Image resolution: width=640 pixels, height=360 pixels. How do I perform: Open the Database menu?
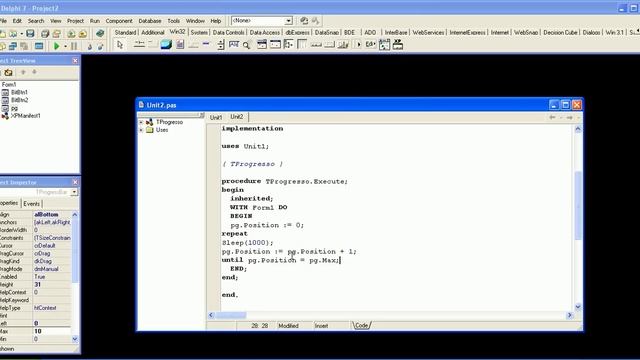coord(150,20)
